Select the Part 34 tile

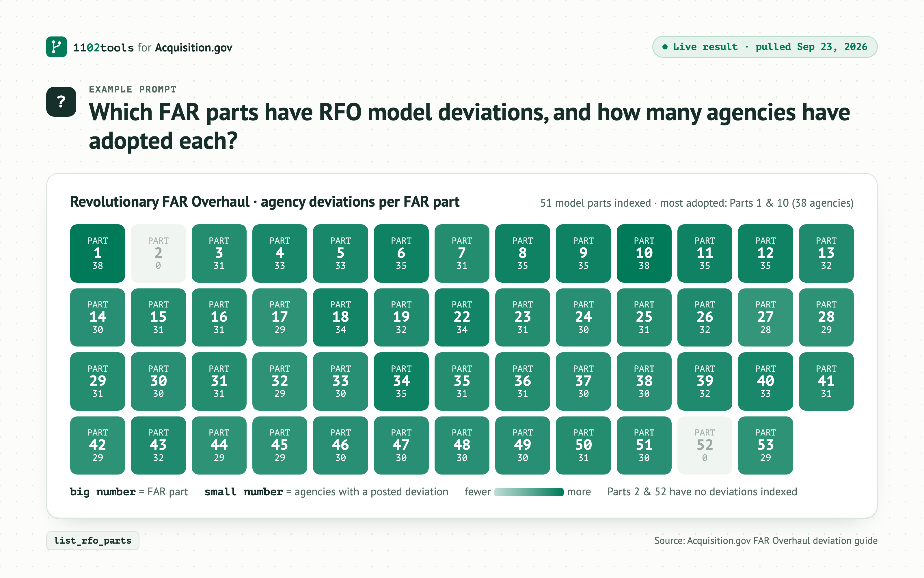(x=401, y=381)
